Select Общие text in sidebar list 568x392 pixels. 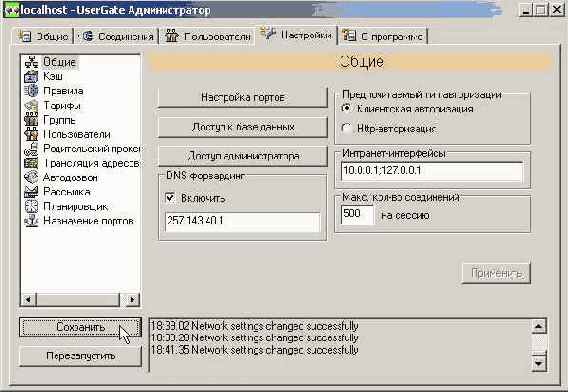tap(59, 62)
